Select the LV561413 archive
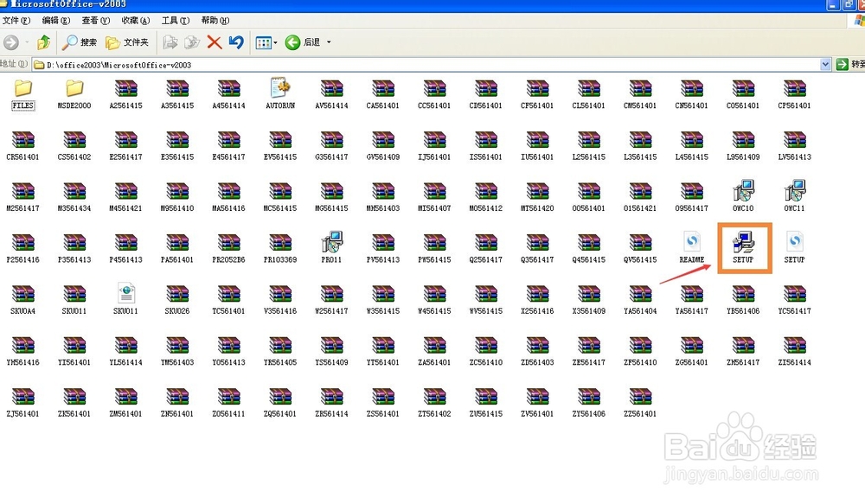865x504 pixels. click(x=794, y=146)
